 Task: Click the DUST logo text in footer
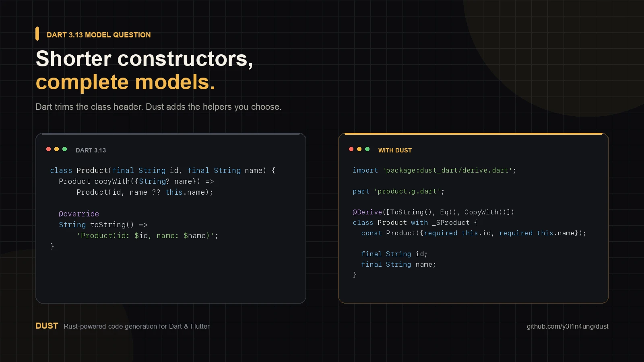point(47,326)
